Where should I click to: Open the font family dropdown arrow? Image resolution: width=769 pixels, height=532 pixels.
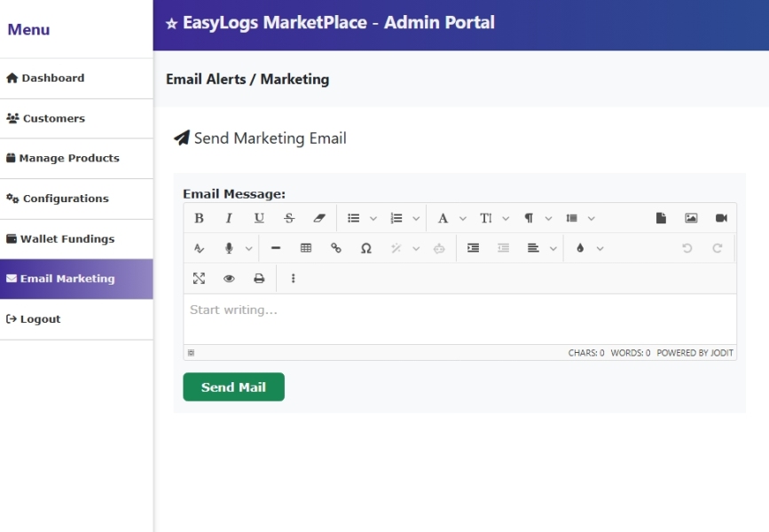click(462, 218)
